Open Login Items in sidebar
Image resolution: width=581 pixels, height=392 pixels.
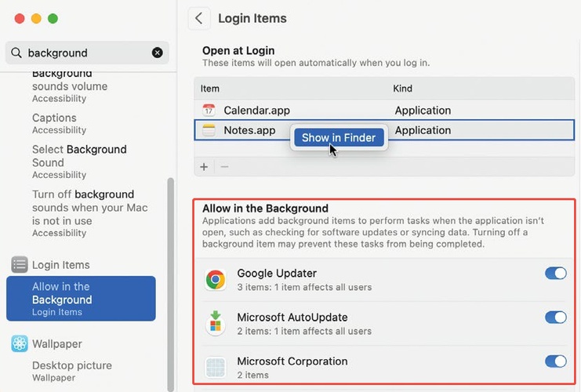pyautogui.click(x=61, y=265)
